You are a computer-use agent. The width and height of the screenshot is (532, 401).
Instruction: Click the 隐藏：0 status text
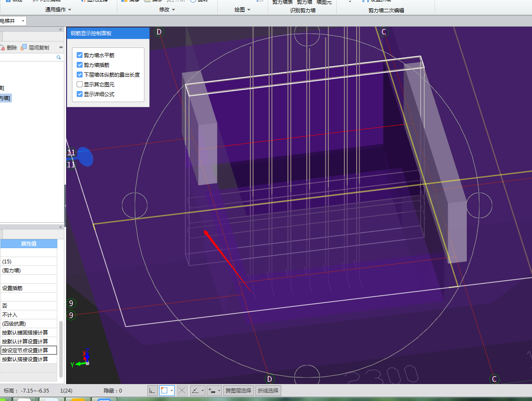tap(113, 390)
